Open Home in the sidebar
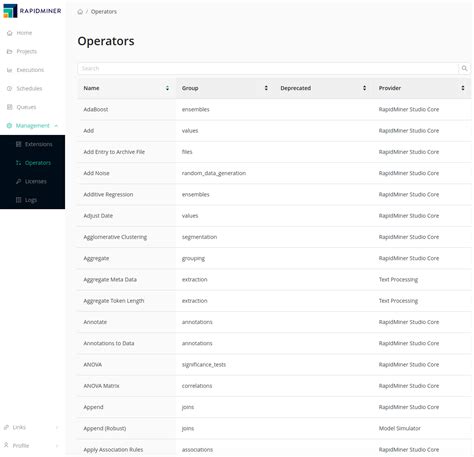This screenshot has height=457, width=474. [x=24, y=33]
